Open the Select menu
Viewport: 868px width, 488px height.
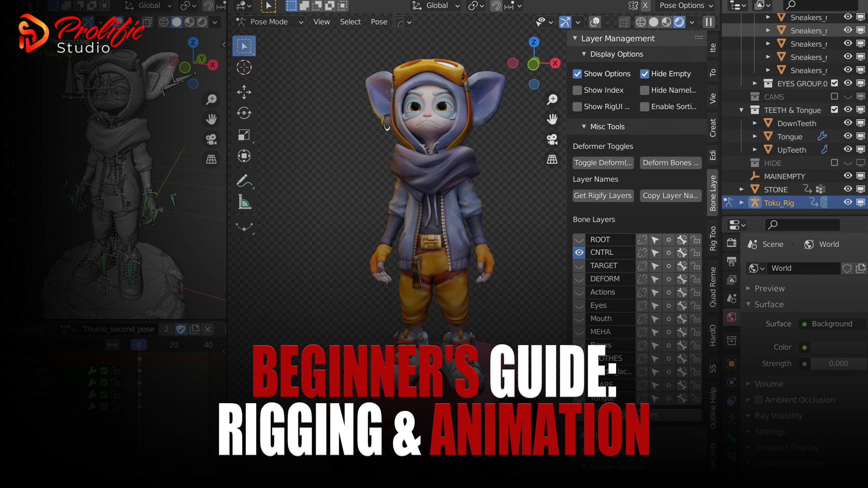[x=350, y=22]
